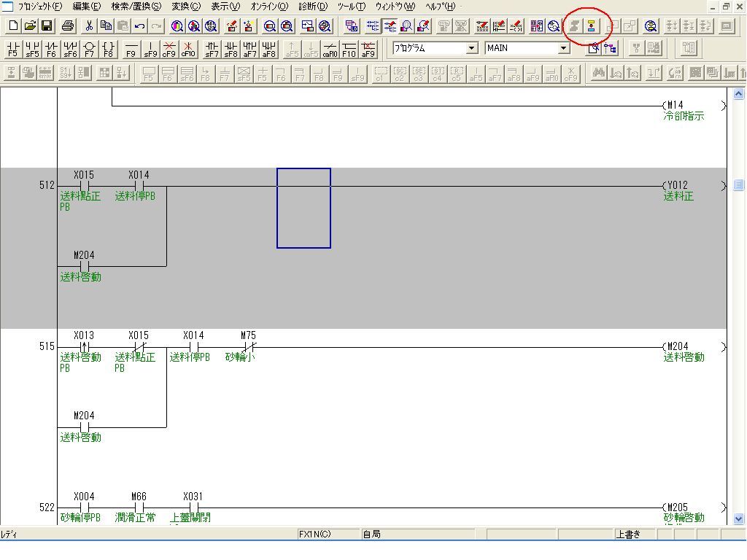Expand the MAIN program dropdown

[563, 48]
